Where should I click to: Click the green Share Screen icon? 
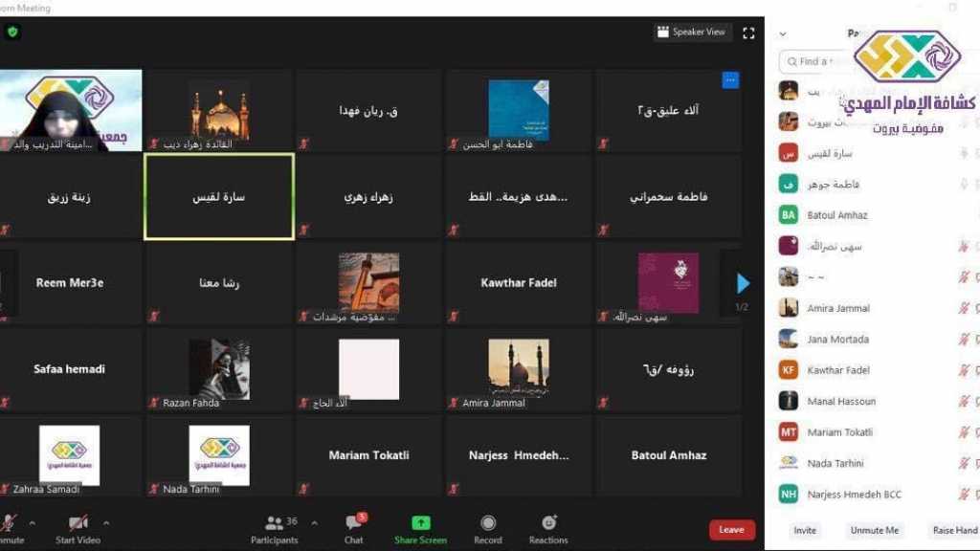coord(420,523)
